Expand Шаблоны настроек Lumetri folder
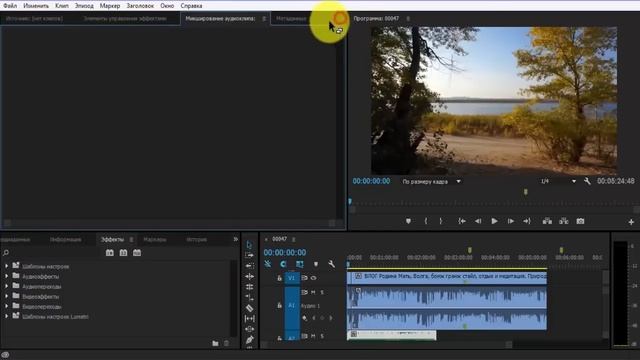 tap(7, 316)
